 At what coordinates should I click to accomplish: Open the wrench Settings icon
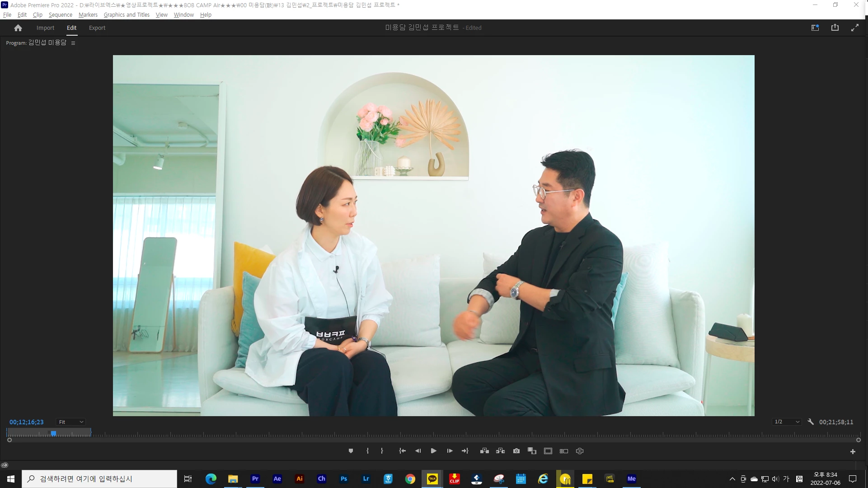tap(811, 422)
